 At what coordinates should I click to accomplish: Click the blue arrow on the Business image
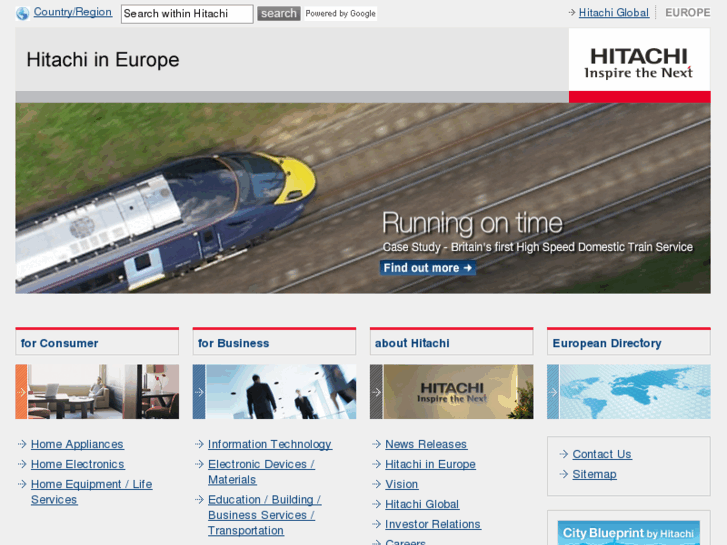199,392
